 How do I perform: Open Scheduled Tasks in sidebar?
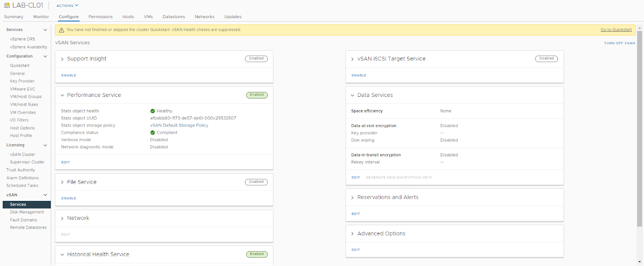pos(22,186)
